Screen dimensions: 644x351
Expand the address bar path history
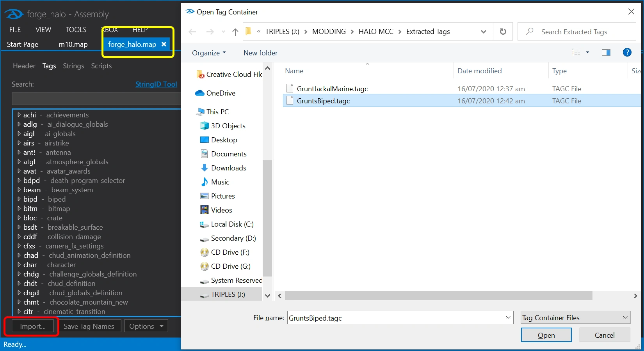(x=484, y=32)
